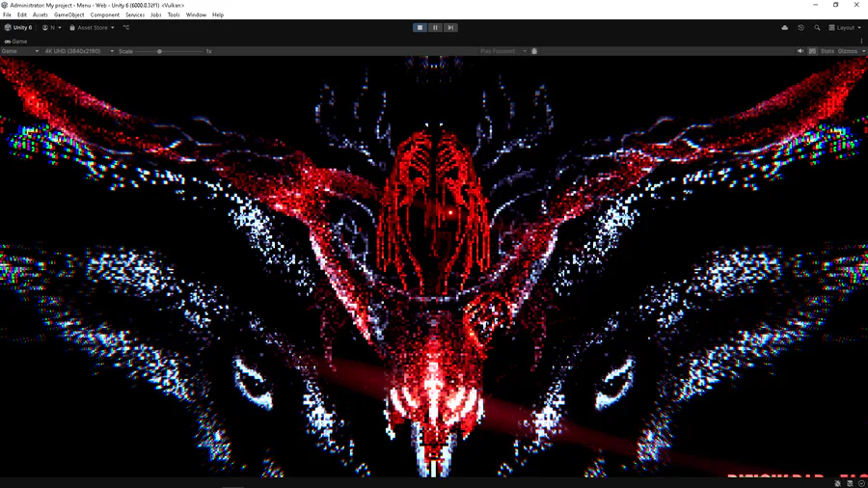Open the Unity Cloud icon
Viewport: 868px width, 488px height.
coord(784,28)
